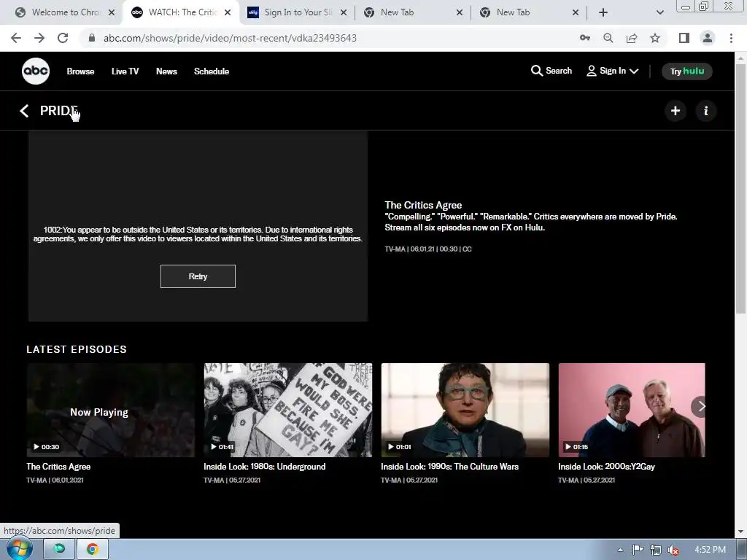Click the network tray icon

pos(656,550)
